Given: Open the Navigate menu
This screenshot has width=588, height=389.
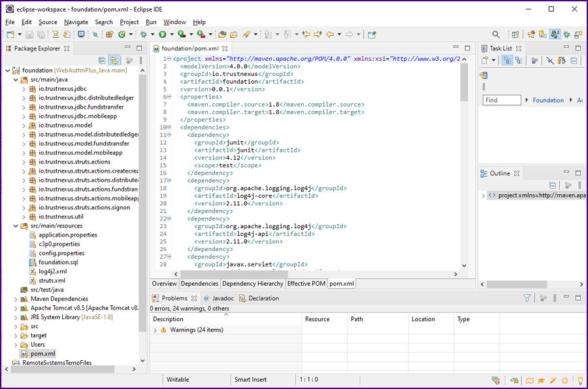Looking at the screenshot, I should [76, 22].
